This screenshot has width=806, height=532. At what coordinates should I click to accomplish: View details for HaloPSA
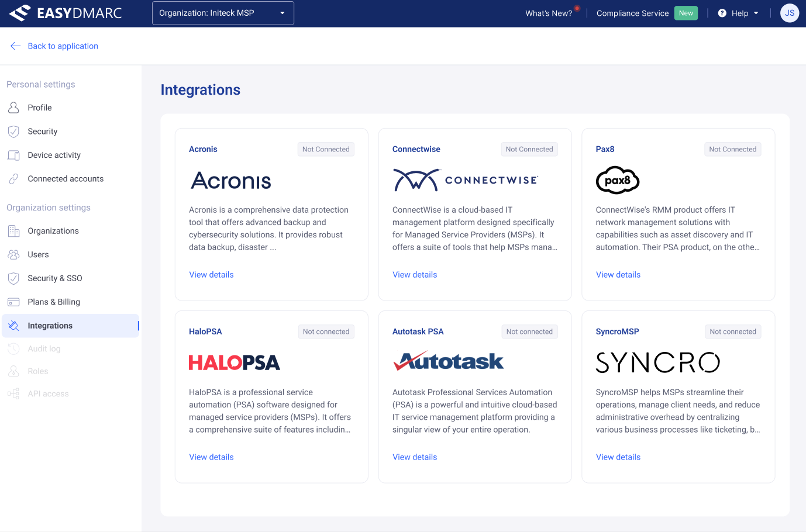click(211, 457)
